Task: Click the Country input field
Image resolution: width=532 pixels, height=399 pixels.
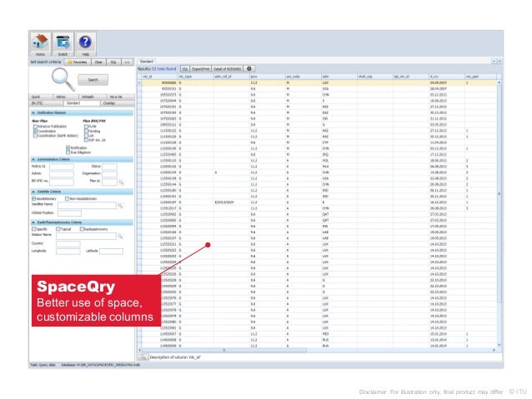Action: tap(68, 244)
